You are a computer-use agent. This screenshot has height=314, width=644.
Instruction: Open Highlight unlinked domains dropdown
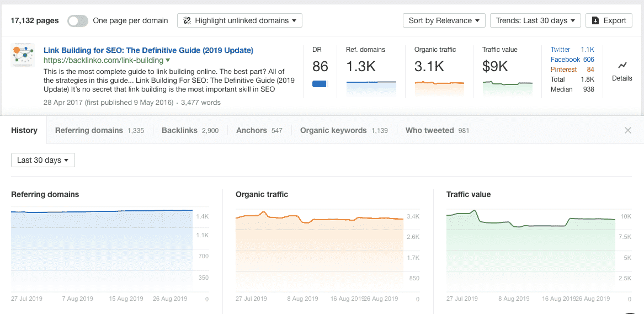tap(240, 20)
